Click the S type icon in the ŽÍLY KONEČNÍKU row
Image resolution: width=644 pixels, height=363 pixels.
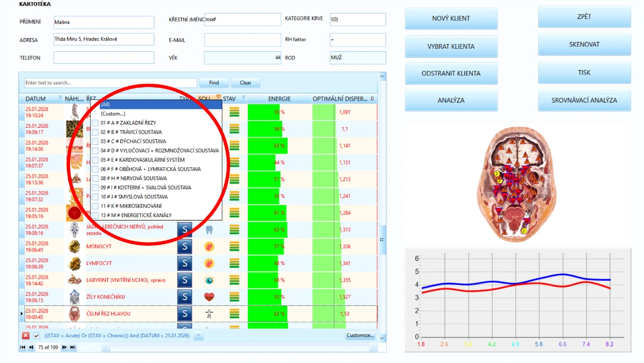pyautogui.click(x=184, y=297)
